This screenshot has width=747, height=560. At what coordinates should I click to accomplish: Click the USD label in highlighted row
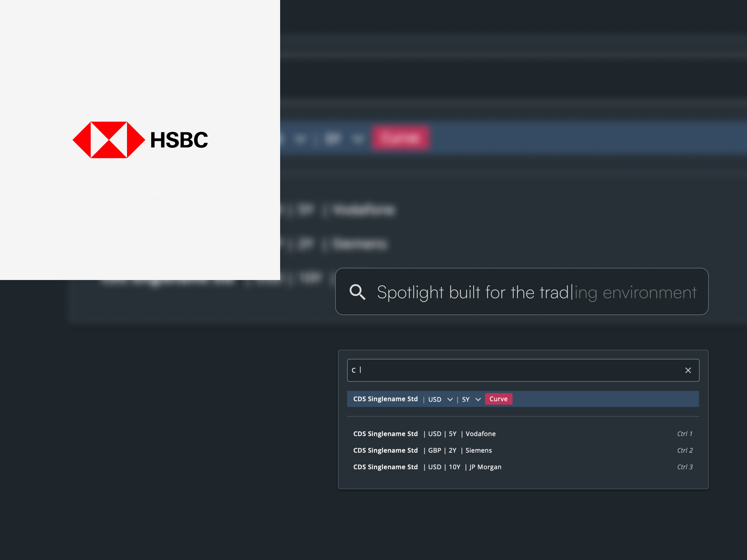click(x=435, y=399)
